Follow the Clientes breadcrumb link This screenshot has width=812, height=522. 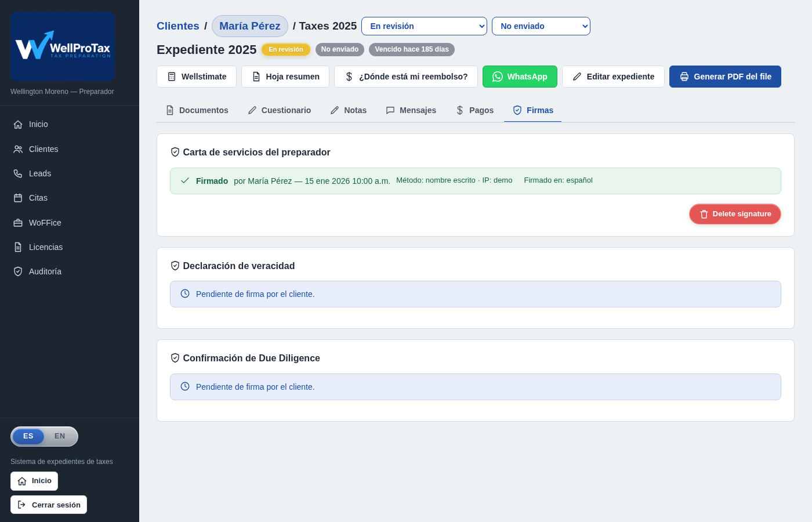pos(178,26)
